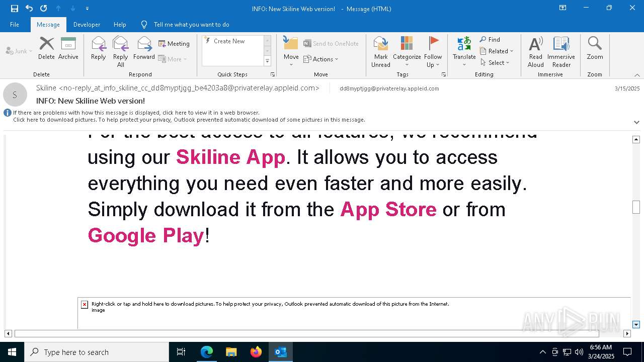This screenshot has height=362, width=644.
Task: Launch Microsoft Edge from taskbar
Action: click(x=207, y=352)
